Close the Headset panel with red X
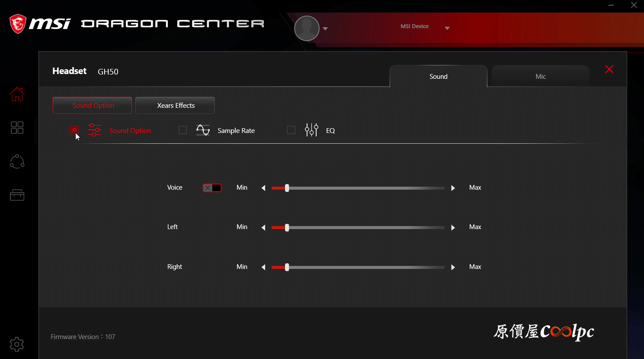The width and height of the screenshot is (644, 359). pyautogui.click(x=609, y=69)
